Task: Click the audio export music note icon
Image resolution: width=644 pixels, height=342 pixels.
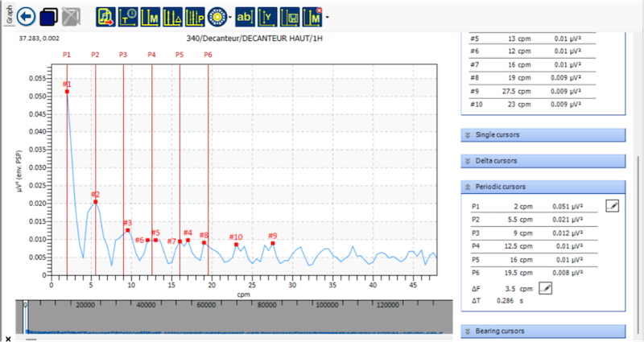Action: [105, 16]
